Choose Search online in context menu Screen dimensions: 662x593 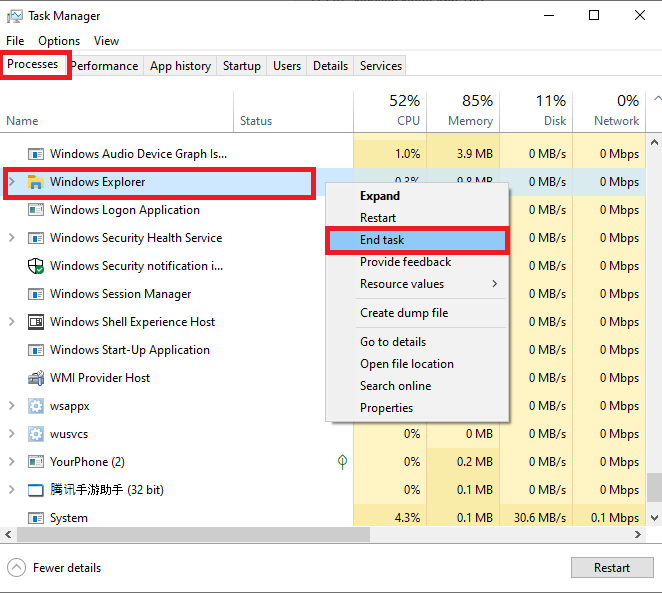tap(417, 386)
